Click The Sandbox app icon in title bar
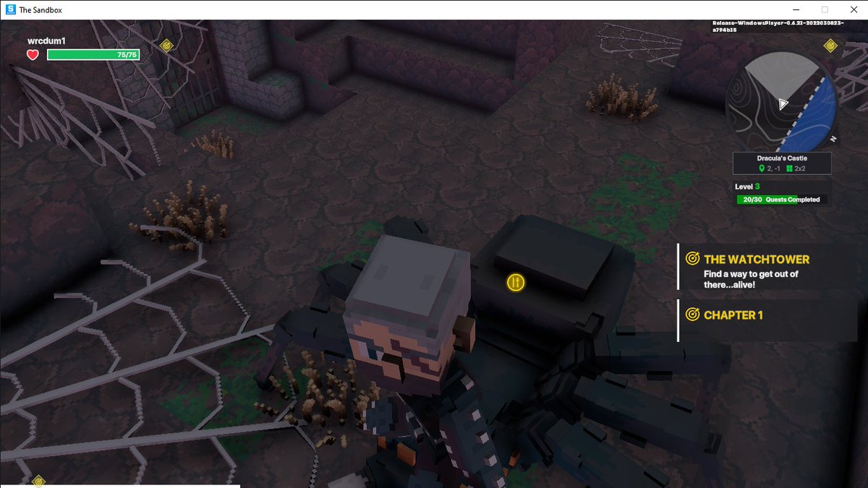Viewport: 868px width, 488px height. point(10,10)
